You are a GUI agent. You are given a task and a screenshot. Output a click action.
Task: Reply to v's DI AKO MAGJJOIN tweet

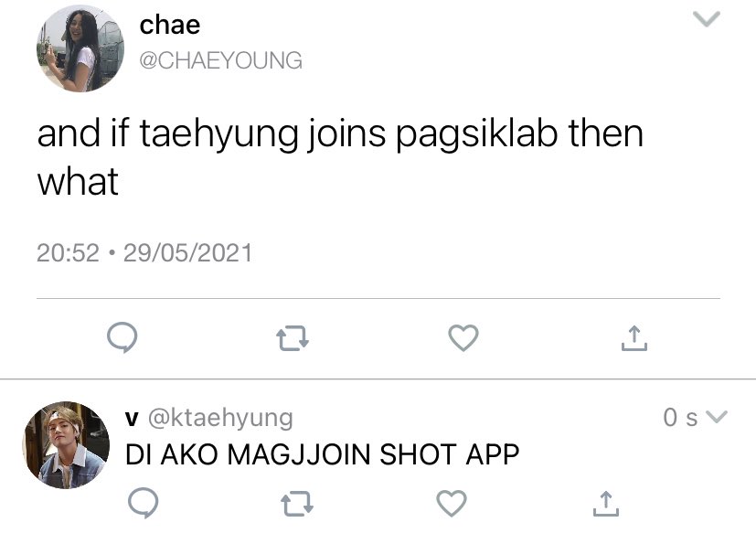(144, 503)
